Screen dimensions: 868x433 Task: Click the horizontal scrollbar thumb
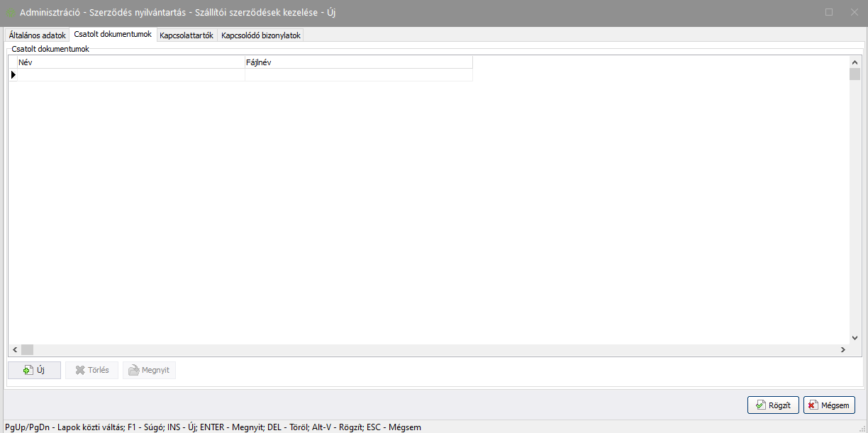27,349
